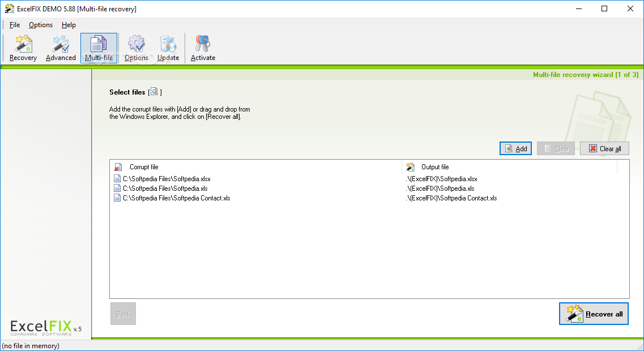Click the Recover all button
This screenshot has height=351, width=644.
(594, 314)
